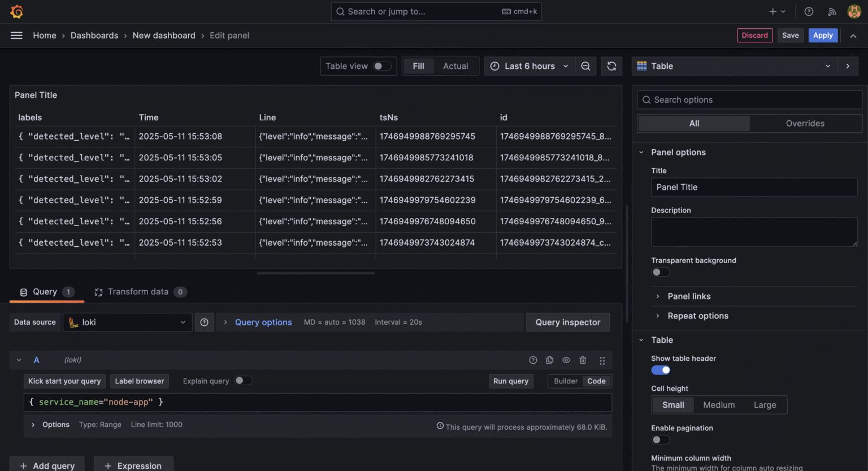The height and width of the screenshot is (471, 868).
Task: Open the Label browser
Action: pos(139,381)
